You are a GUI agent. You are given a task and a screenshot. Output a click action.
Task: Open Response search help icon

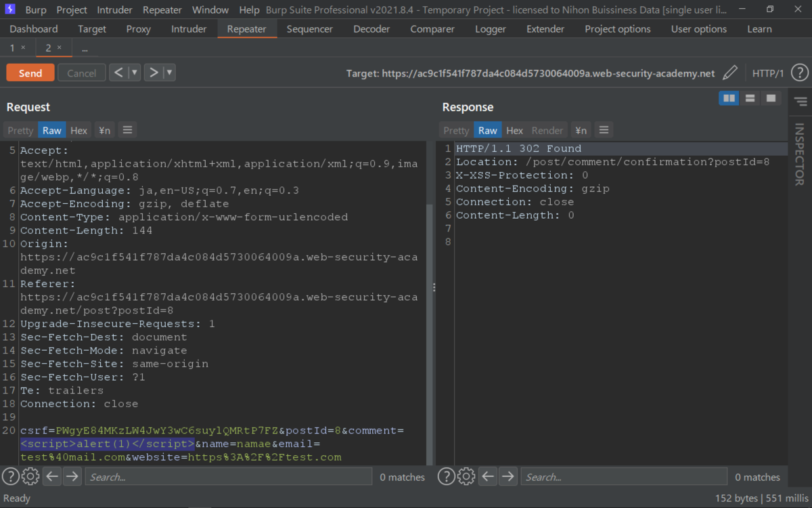pos(446,477)
